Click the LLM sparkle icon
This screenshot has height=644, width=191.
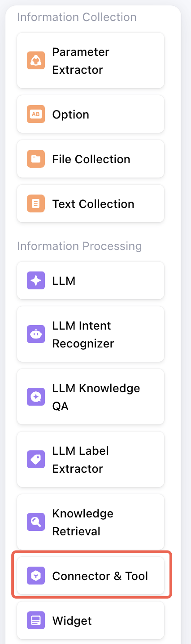35,280
